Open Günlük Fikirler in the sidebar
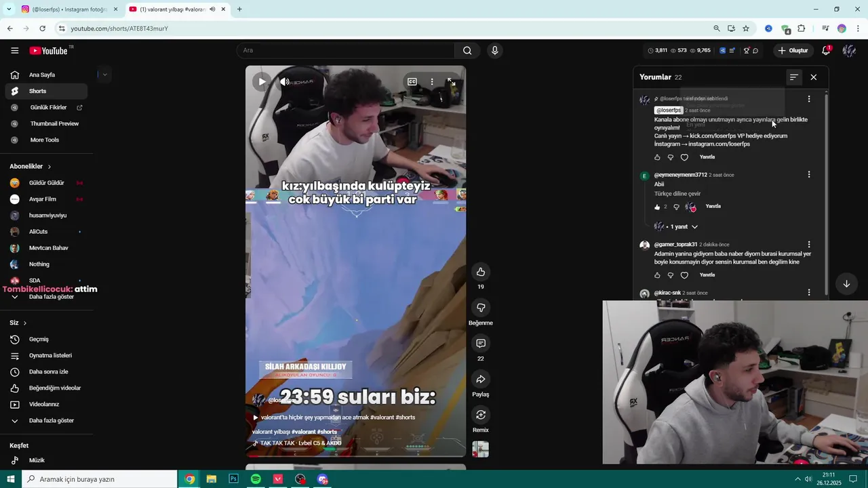 point(46,107)
